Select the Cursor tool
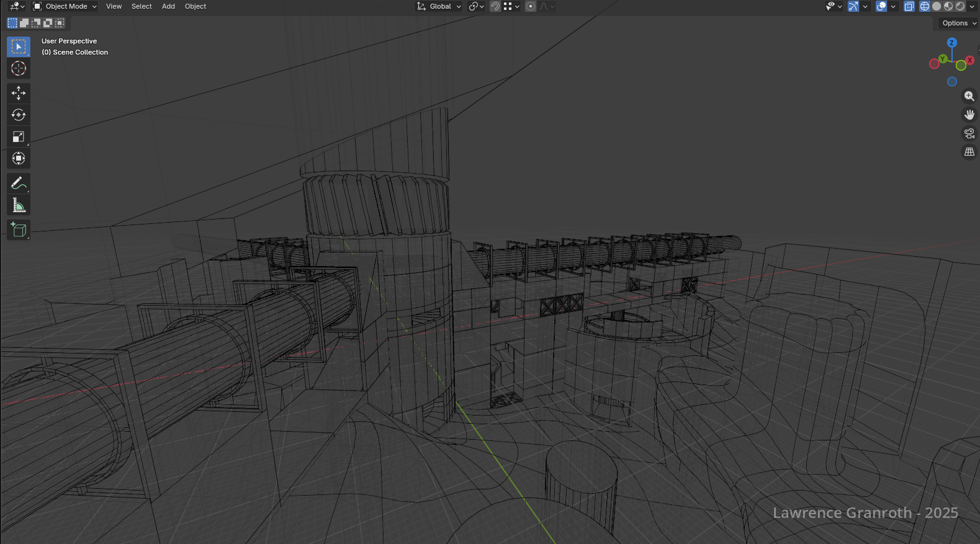Image resolution: width=980 pixels, height=544 pixels. (19, 69)
